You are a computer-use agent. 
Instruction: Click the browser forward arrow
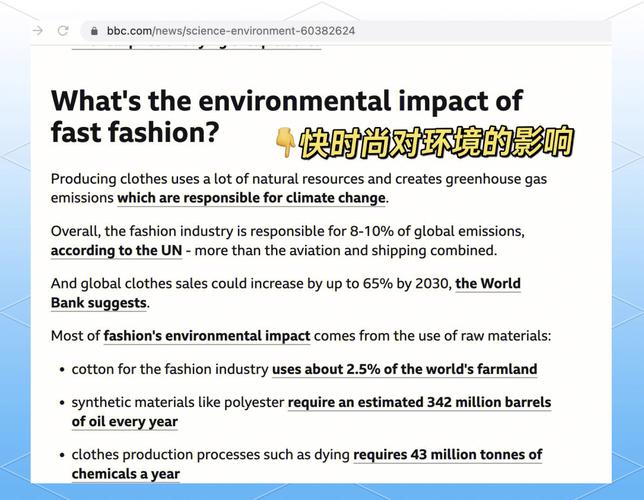38,31
